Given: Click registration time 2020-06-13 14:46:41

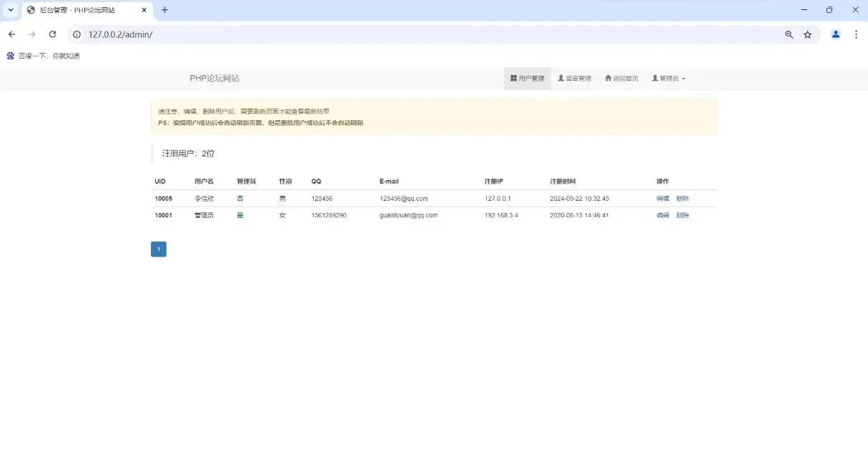Looking at the screenshot, I should [x=580, y=215].
